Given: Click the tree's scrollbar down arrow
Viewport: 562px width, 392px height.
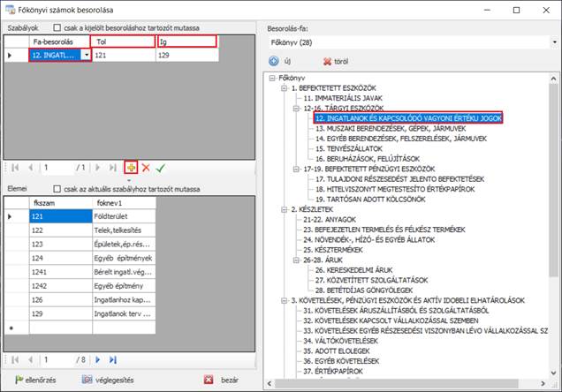Looking at the screenshot, I should (554, 373).
